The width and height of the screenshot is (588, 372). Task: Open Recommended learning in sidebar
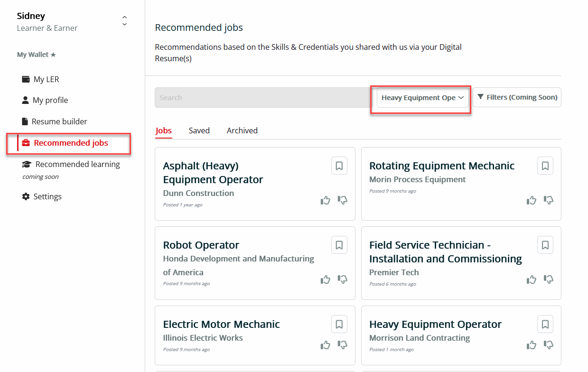pyautogui.click(x=71, y=164)
